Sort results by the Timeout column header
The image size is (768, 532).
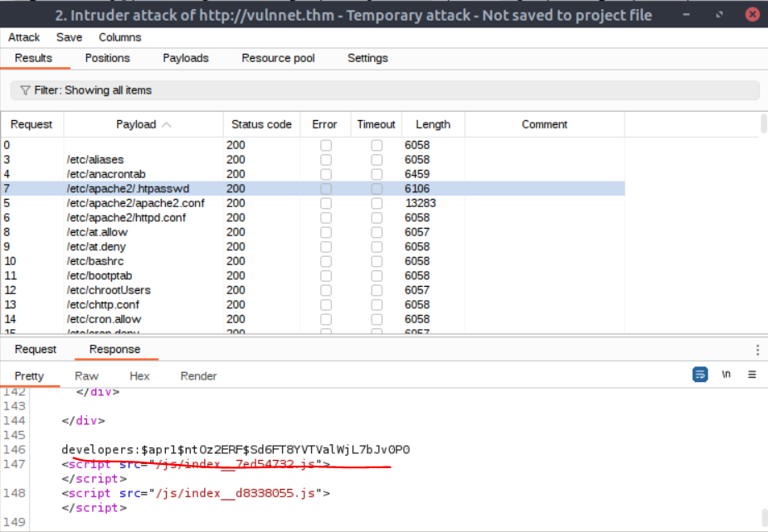[377, 125]
